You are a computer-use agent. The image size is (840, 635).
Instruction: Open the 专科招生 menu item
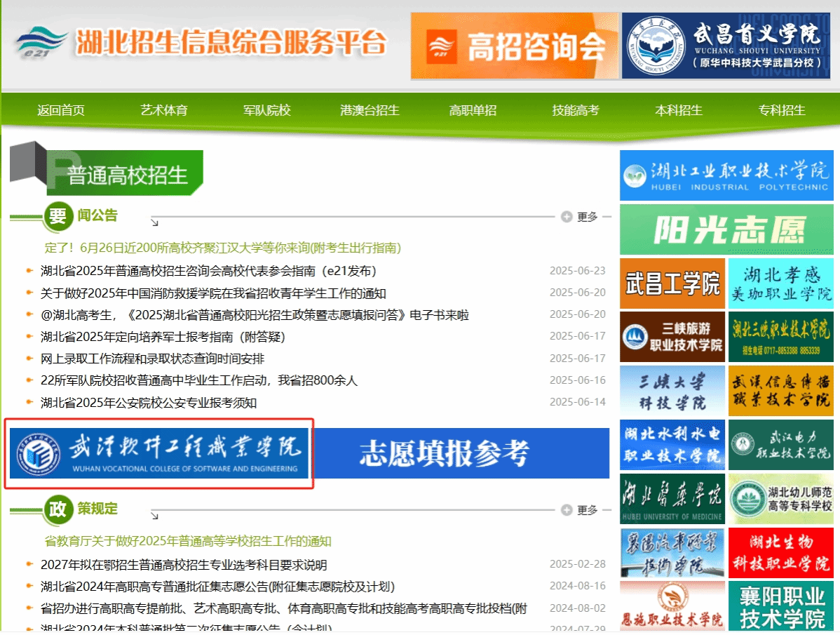(781, 110)
